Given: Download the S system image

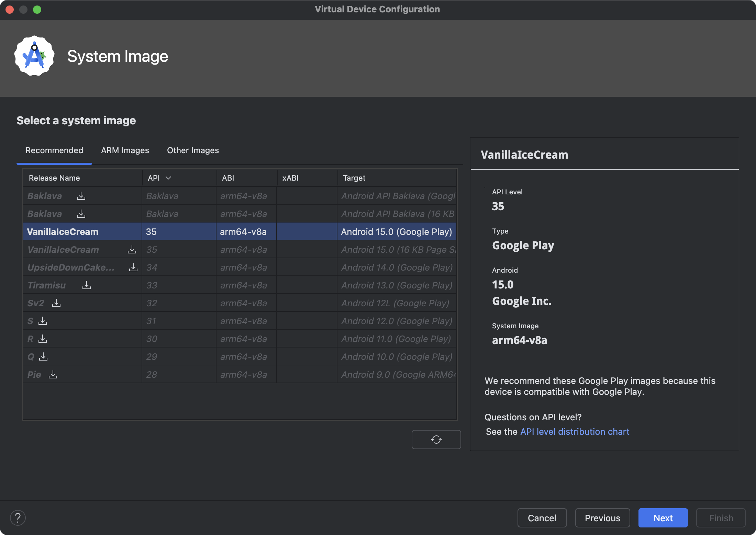Looking at the screenshot, I should [x=42, y=321].
